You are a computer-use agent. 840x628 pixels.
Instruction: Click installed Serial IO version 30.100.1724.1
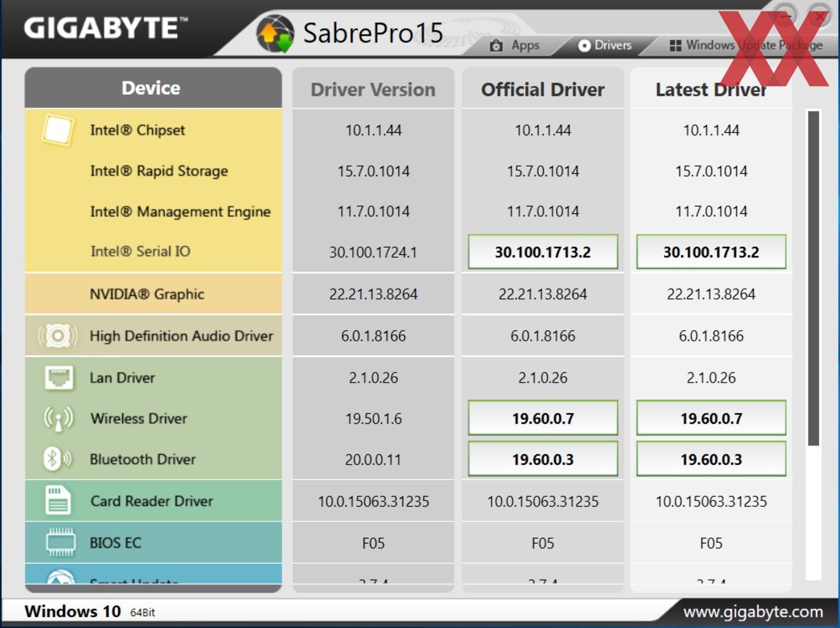click(373, 252)
